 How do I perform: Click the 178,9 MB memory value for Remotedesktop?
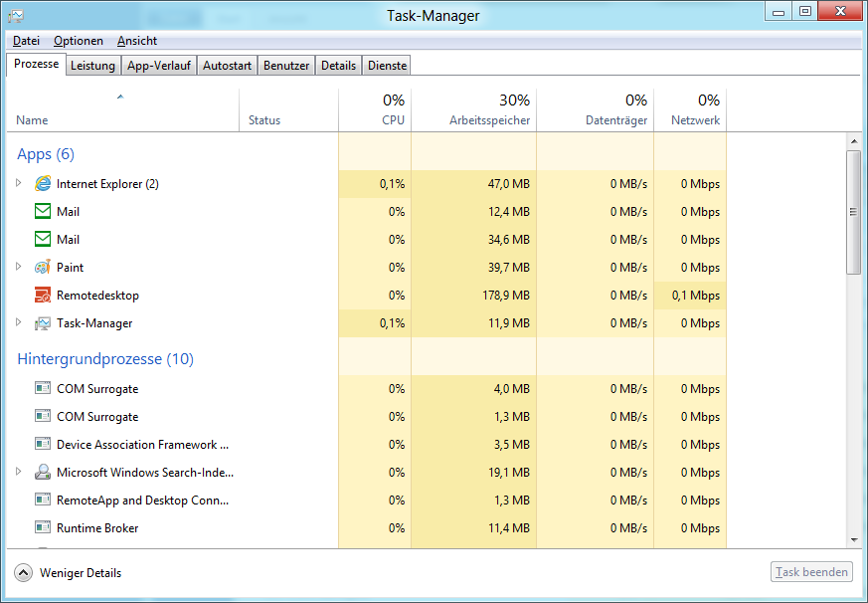click(x=506, y=296)
